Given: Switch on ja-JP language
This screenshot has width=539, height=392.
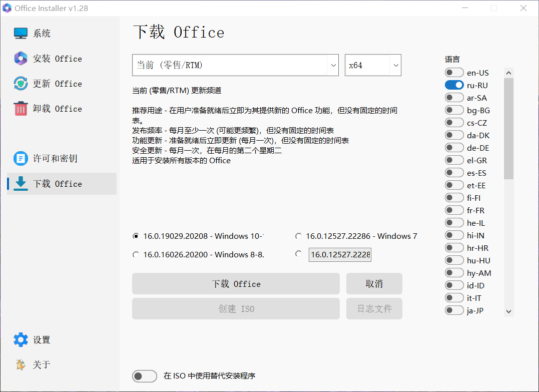Looking at the screenshot, I should tap(454, 310).
